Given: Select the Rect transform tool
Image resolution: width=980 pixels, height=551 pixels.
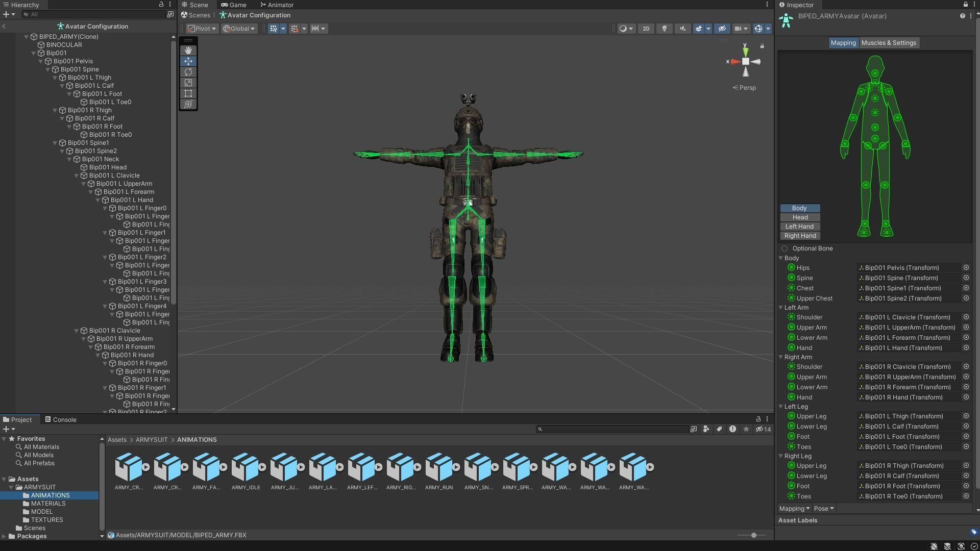Looking at the screenshot, I should 188,93.
